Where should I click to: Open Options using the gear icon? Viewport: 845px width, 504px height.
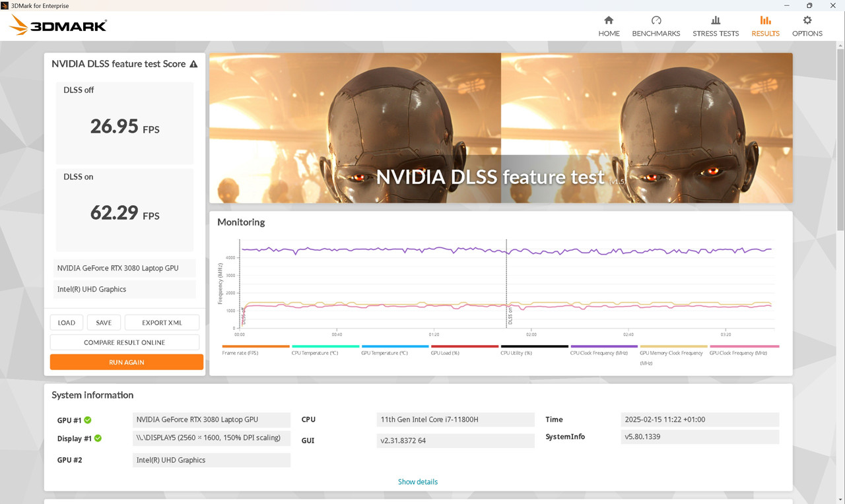807,25
